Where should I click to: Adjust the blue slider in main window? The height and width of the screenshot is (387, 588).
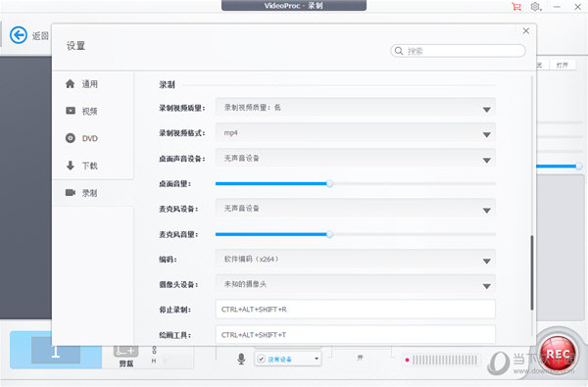[x=578, y=166]
